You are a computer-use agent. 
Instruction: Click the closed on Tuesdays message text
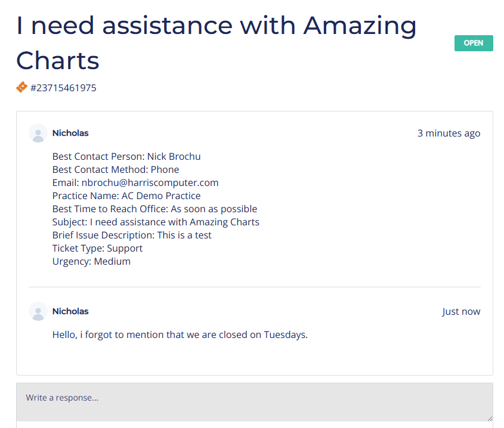pos(179,334)
